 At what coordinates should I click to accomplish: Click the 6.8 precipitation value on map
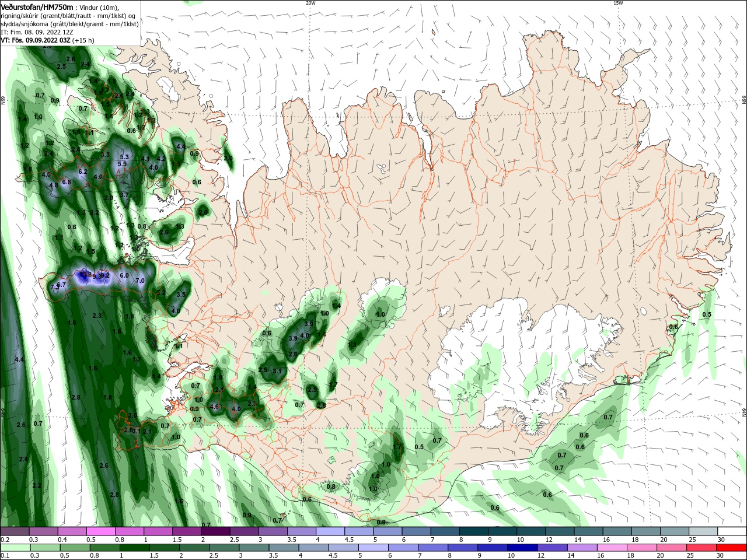[x=67, y=182]
